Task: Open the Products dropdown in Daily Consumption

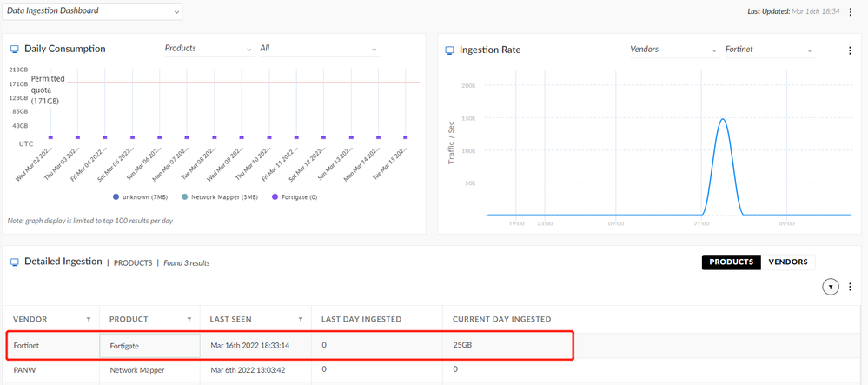Action: click(x=208, y=49)
